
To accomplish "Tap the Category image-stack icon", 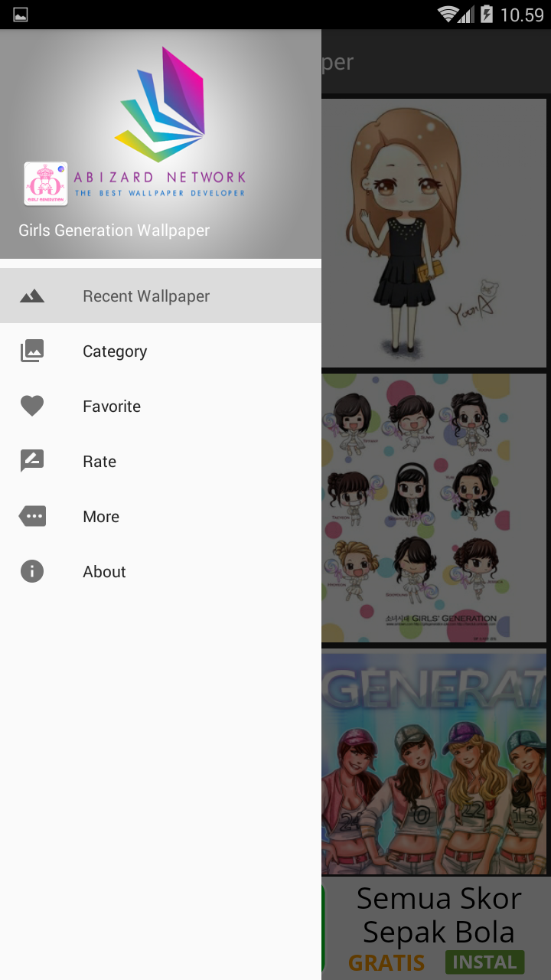I will 32,351.
